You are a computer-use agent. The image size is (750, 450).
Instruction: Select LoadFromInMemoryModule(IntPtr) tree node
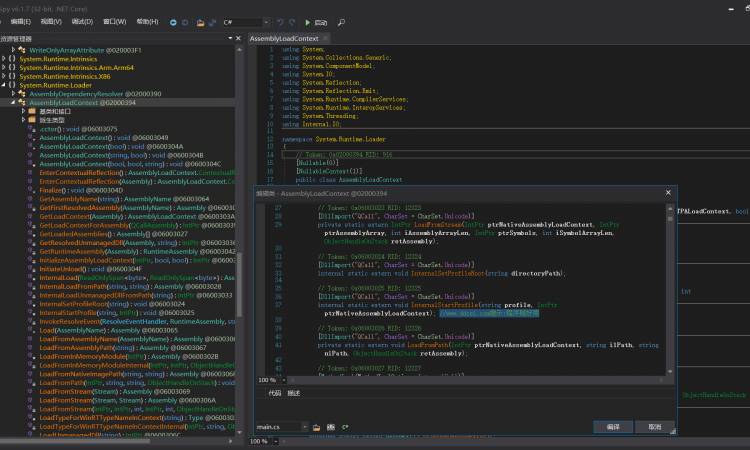click(129, 356)
